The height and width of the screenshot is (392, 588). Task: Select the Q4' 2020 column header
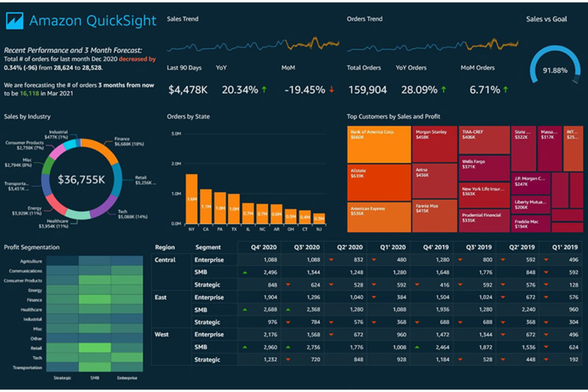pos(264,247)
